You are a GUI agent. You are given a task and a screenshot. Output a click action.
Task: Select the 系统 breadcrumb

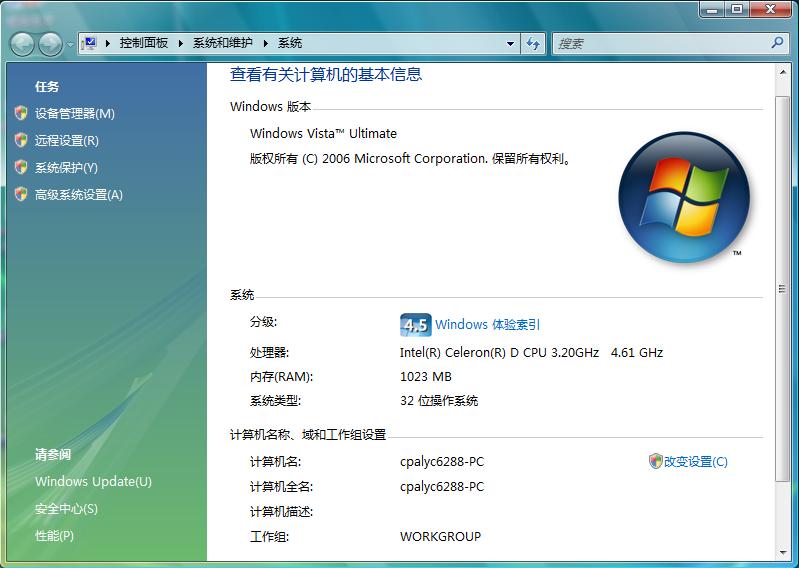(x=289, y=43)
